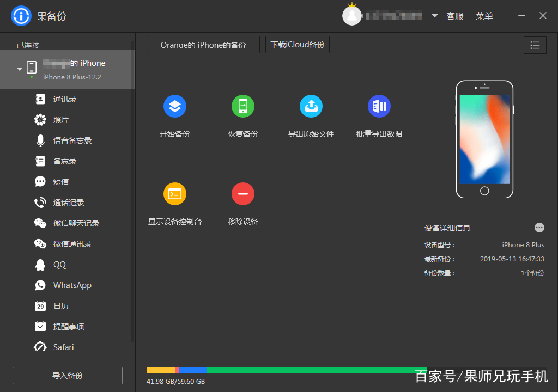Open 客服 customer service menu
Viewport: 558px width, 392px height.
pyautogui.click(x=455, y=16)
